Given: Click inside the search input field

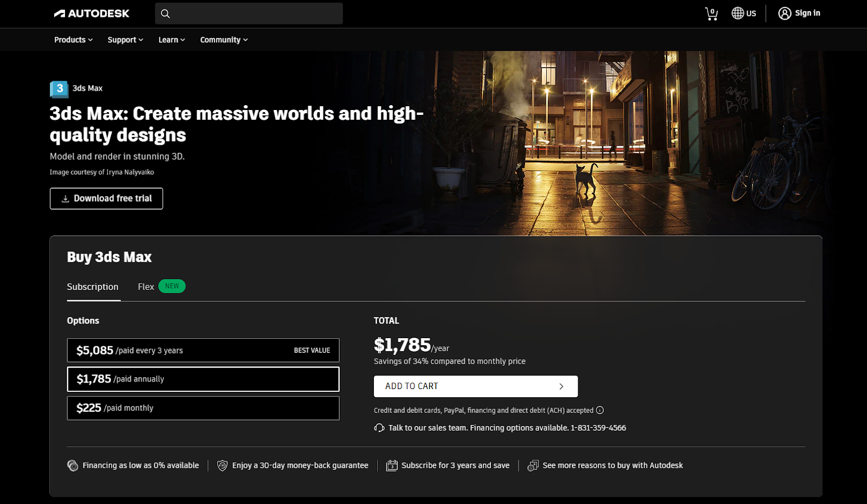Looking at the screenshot, I should tap(249, 14).
